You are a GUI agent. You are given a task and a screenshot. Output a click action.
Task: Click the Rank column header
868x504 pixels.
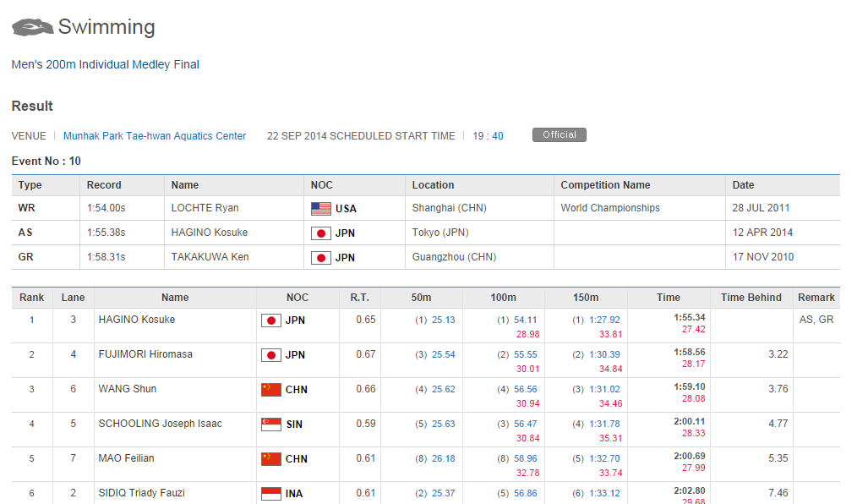(x=32, y=298)
